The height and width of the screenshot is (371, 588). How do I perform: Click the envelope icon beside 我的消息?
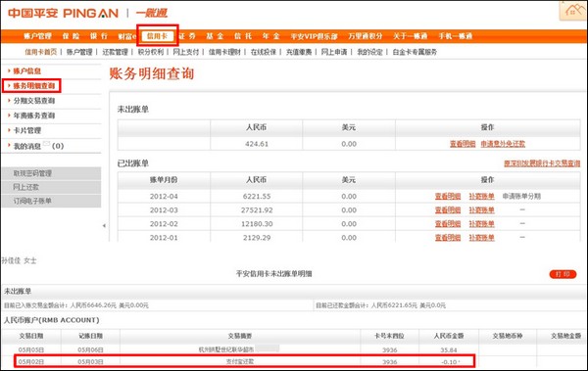[46, 143]
